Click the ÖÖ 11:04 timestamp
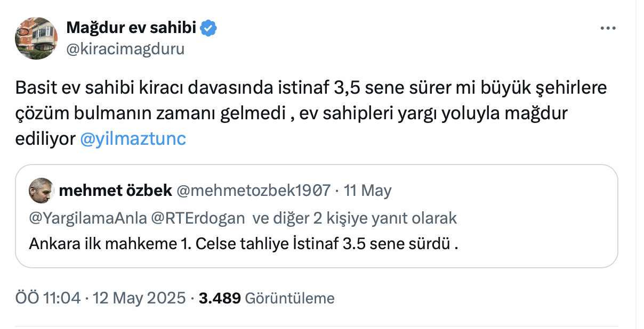 pos(48,299)
